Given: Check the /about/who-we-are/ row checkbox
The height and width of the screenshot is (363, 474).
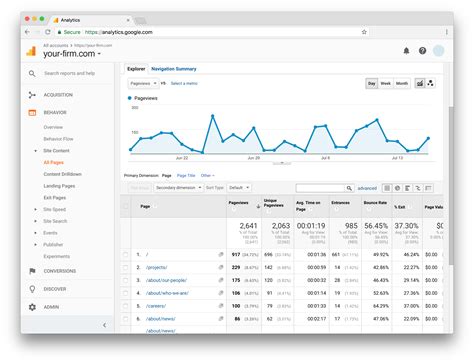Looking at the screenshot, I should click(x=126, y=293).
